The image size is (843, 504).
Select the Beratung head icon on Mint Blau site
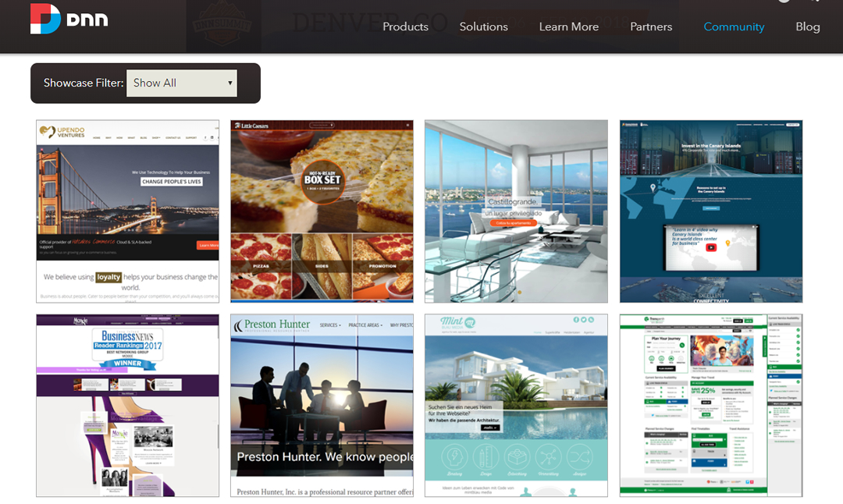(454, 456)
